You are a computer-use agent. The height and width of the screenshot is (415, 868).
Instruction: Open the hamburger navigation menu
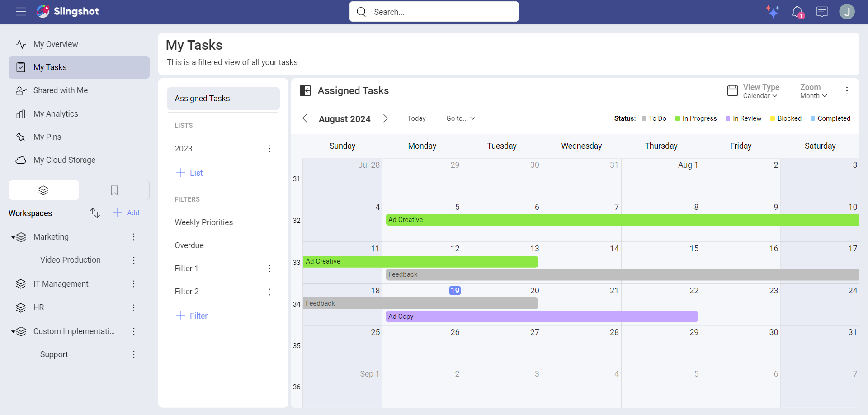[x=21, y=12]
